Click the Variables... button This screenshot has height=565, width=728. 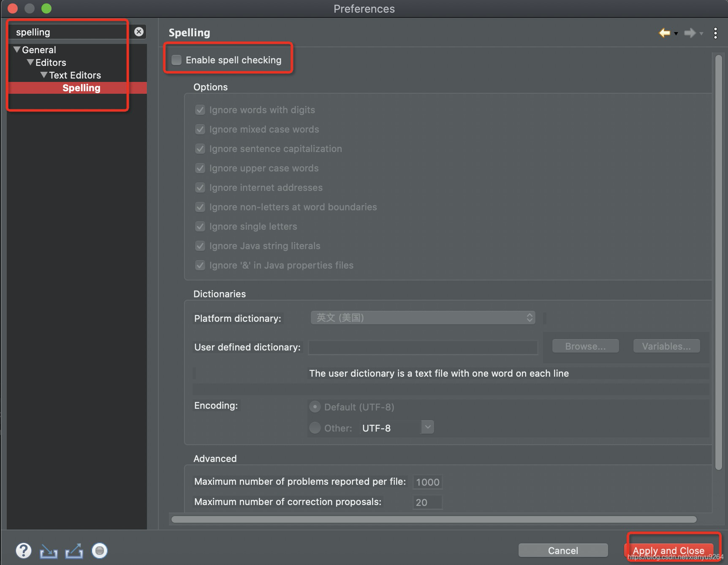pyautogui.click(x=667, y=346)
